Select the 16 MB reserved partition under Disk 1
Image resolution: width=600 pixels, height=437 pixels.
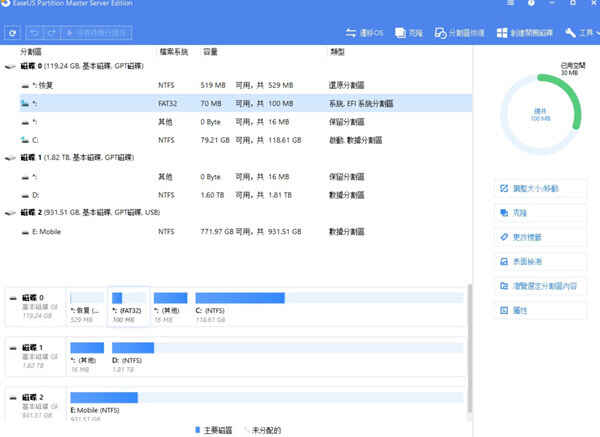tap(246, 177)
